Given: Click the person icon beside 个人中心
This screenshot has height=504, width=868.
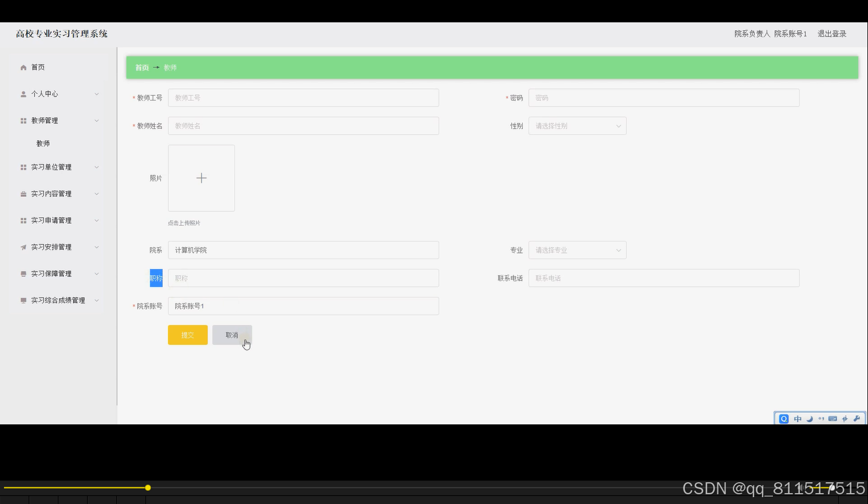Looking at the screenshot, I should tap(23, 94).
